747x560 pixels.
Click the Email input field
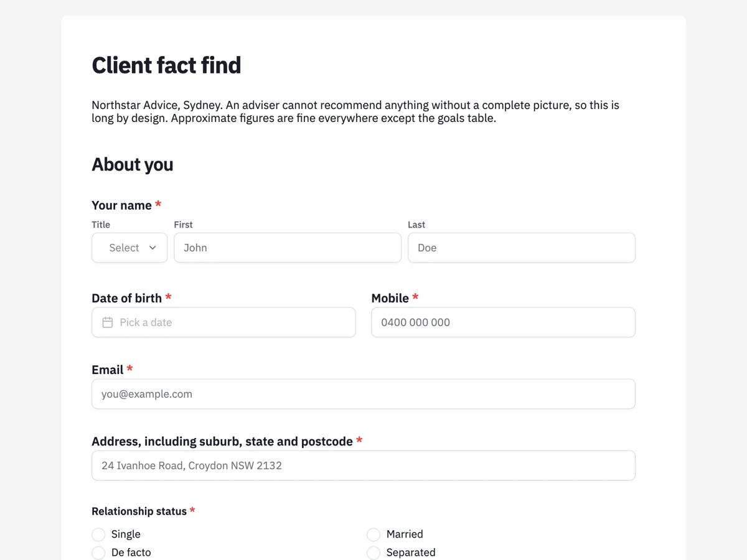364,394
